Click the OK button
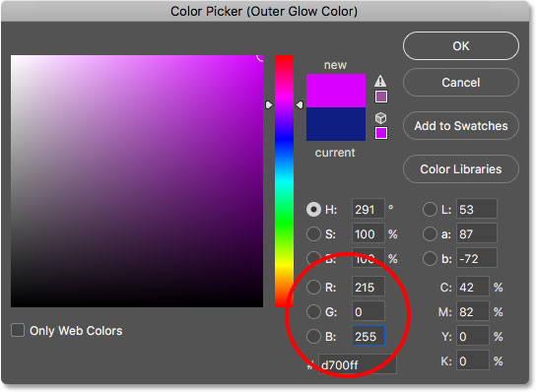This screenshot has height=392, width=536. click(461, 46)
